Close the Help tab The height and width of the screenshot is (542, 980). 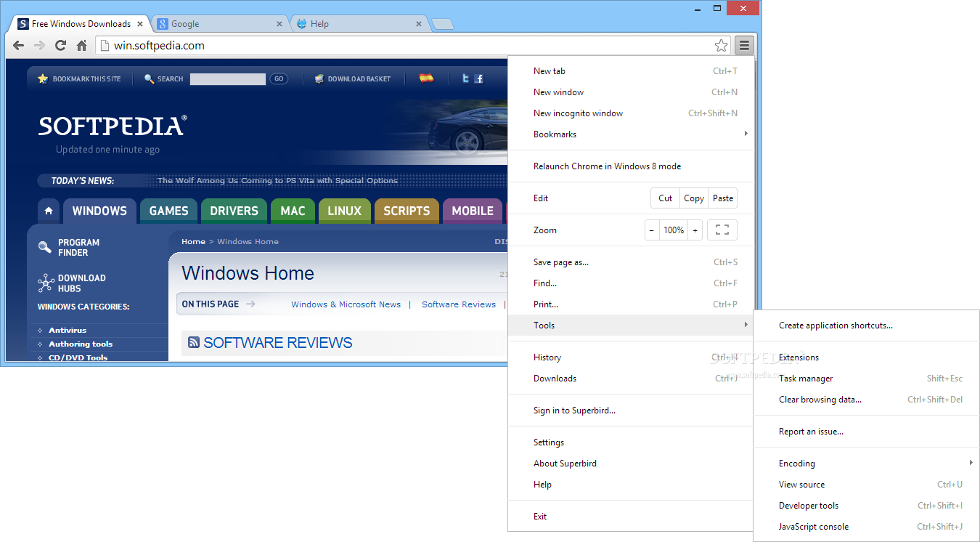[418, 24]
